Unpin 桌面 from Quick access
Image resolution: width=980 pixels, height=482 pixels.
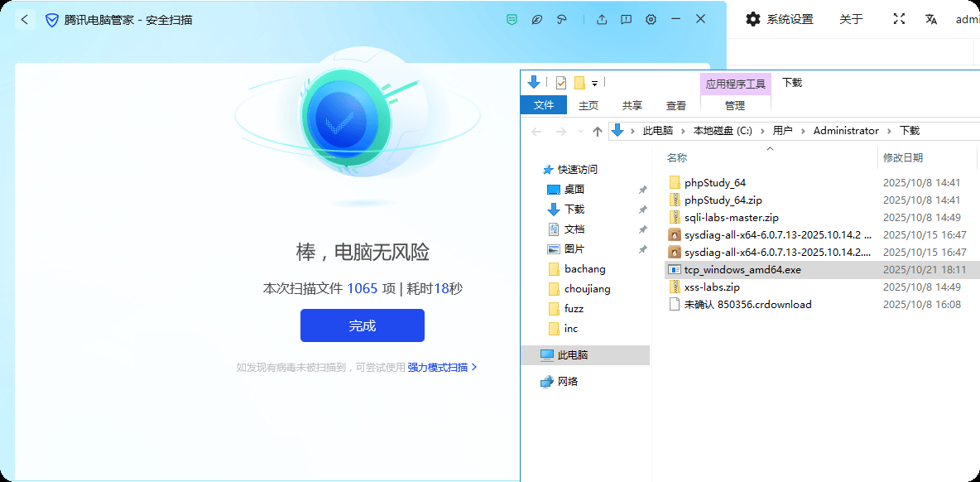pos(642,189)
